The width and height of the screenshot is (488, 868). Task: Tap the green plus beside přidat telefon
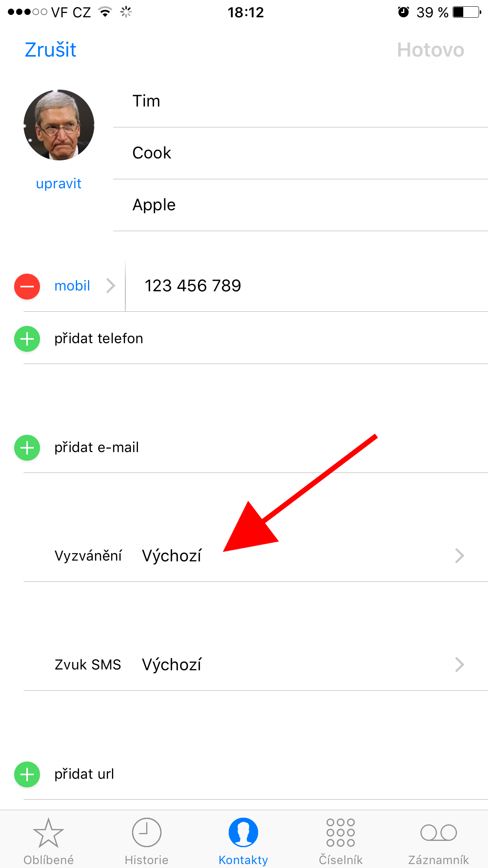tap(27, 339)
